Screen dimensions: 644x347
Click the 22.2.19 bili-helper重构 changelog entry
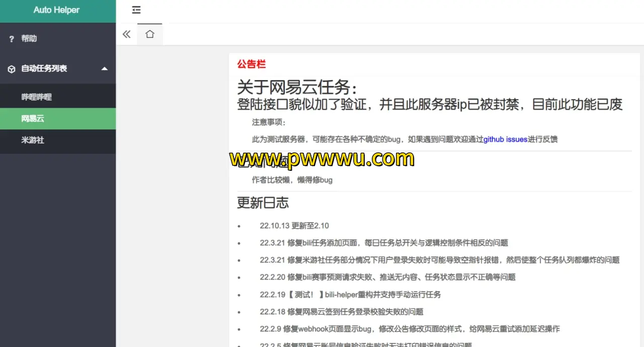[350, 295]
